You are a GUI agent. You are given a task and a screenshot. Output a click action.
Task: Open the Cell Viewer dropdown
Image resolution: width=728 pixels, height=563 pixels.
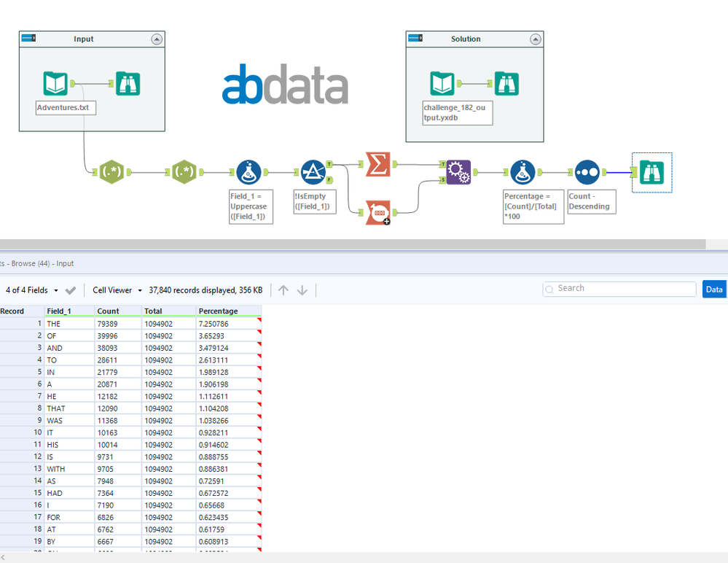pyautogui.click(x=117, y=290)
